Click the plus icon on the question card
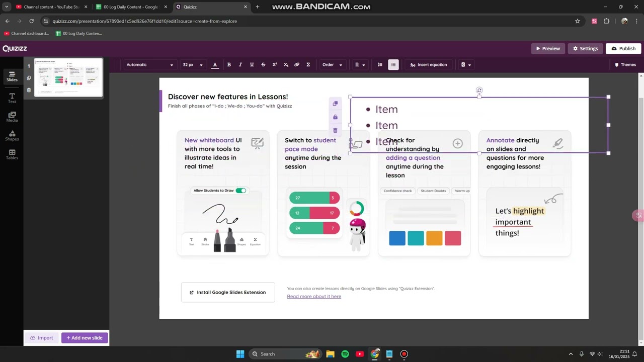Viewport: 644px width, 362px height. click(457, 144)
